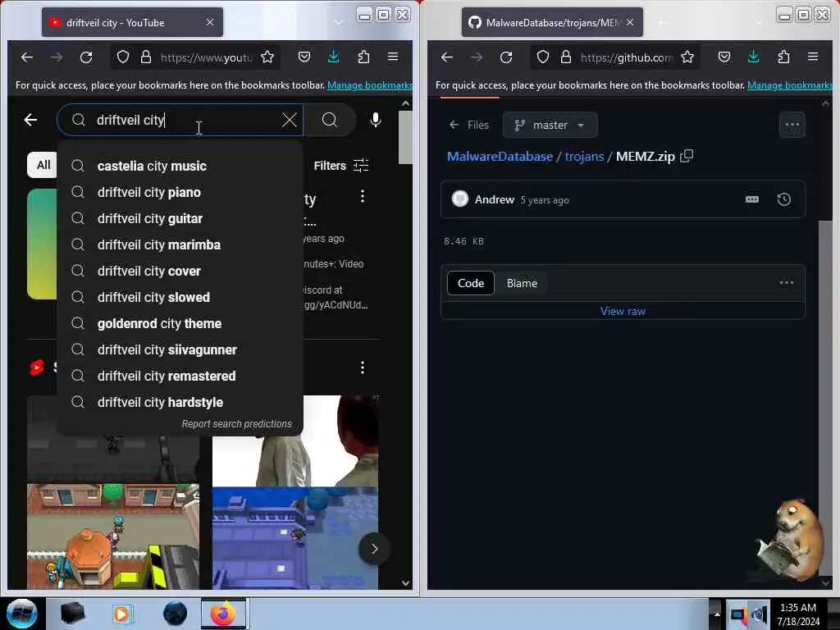Image resolution: width=840 pixels, height=630 pixels.
Task: Open the media player taskbar icon
Action: pyautogui.click(x=121, y=614)
